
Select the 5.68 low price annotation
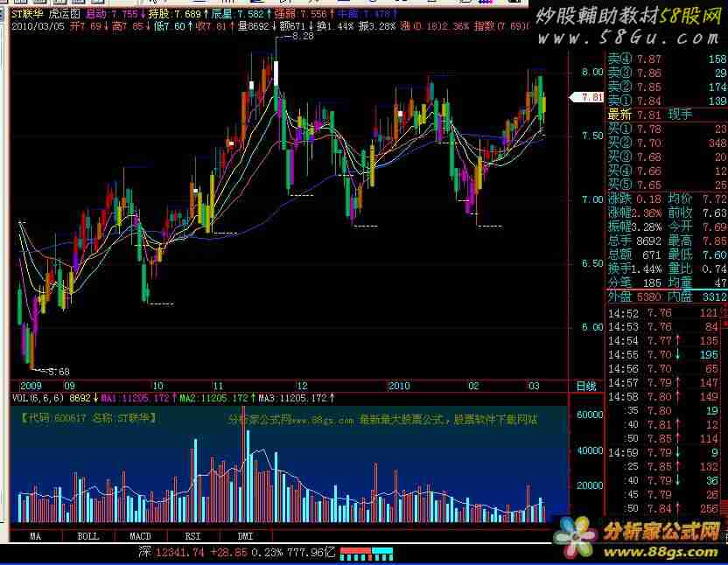[x=58, y=372]
